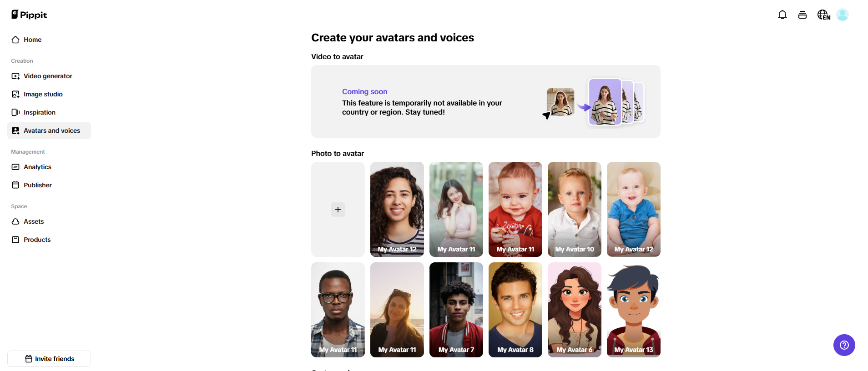868x371 pixels.
Task: Select My Avatar 13 cartoon boy thumbnail
Action: point(633,310)
